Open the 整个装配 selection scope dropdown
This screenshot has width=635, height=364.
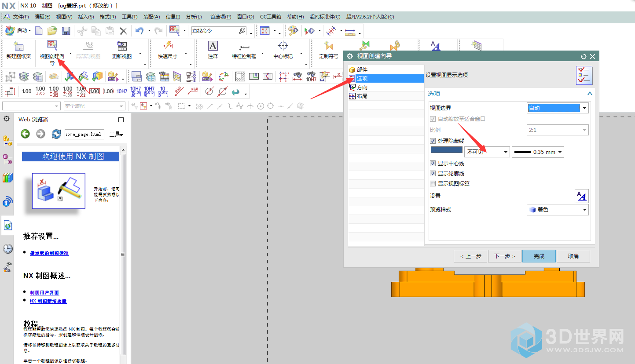[x=94, y=106]
